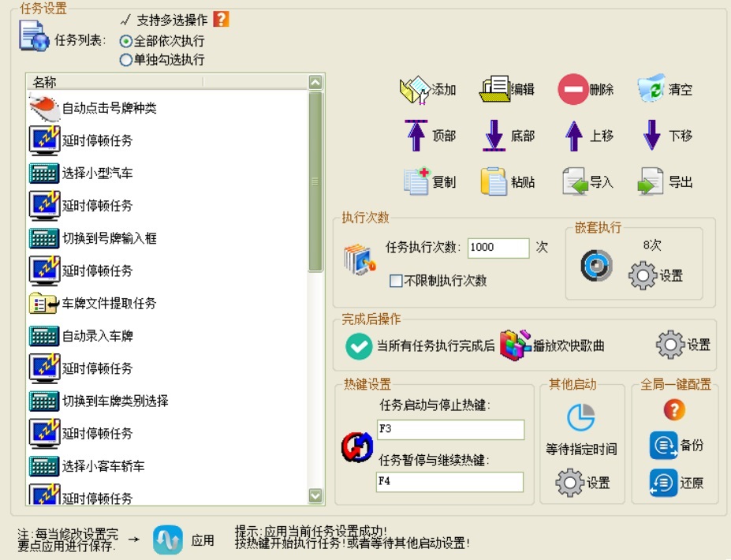Click the 名称 column header
Screen dimensions: 731x560
(x=116, y=82)
